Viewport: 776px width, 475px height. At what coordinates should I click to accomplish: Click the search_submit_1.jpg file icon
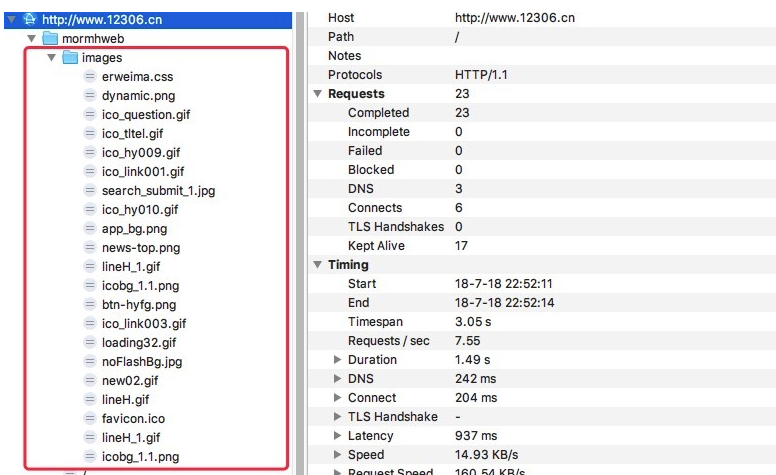tap(90, 190)
